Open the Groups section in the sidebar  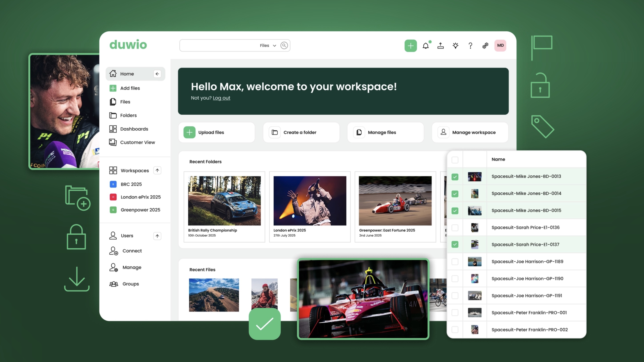130,284
